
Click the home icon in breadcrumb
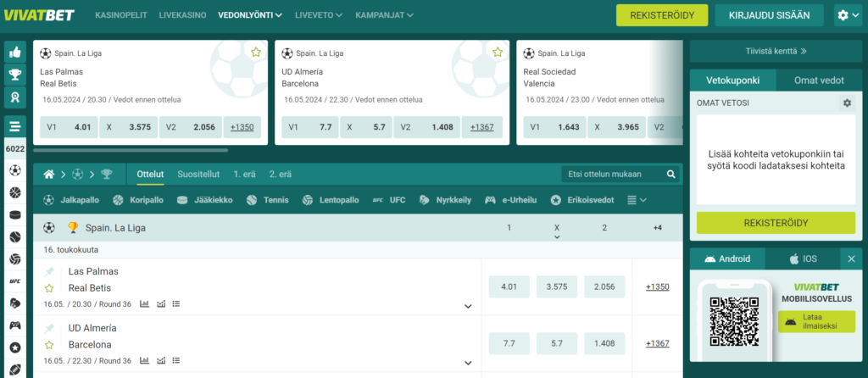(x=49, y=175)
